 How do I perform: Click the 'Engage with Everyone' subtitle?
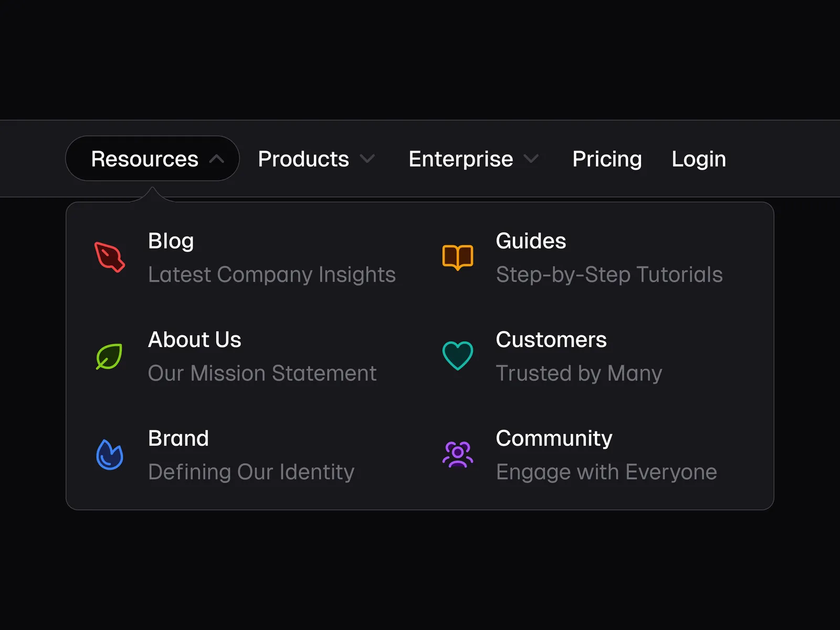(x=606, y=472)
